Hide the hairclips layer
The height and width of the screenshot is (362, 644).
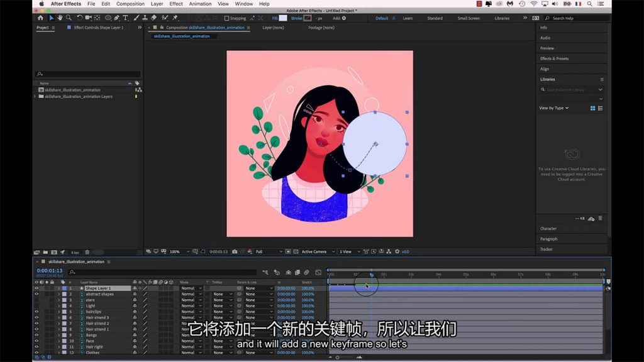36,312
